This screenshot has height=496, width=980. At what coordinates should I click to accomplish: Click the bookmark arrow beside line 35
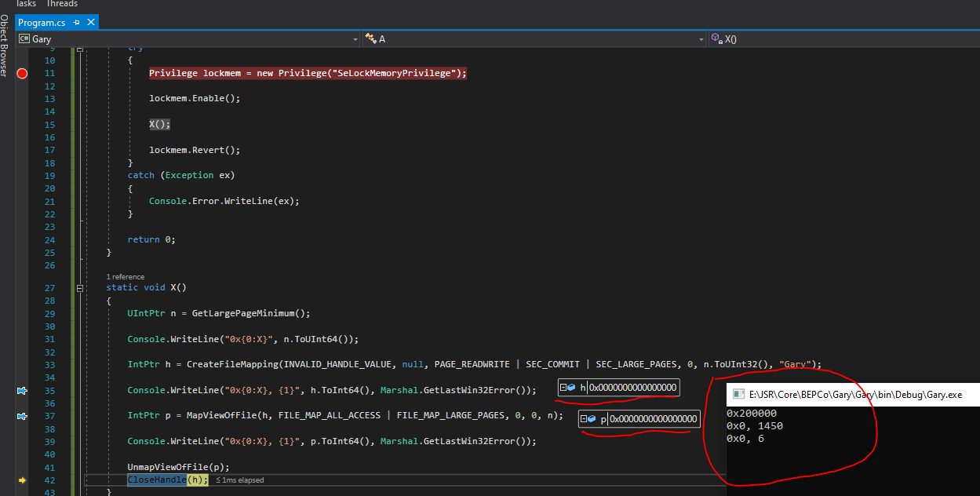pos(22,390)
